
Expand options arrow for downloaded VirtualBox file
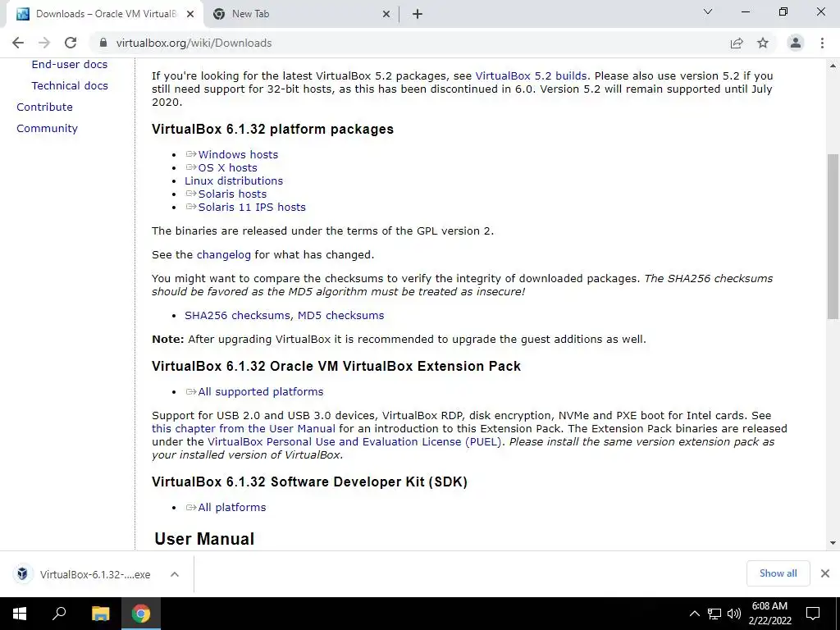coord(174,574)
